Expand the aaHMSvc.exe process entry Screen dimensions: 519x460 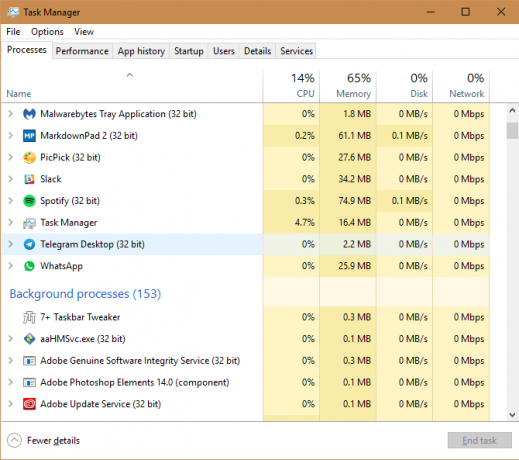11,339
